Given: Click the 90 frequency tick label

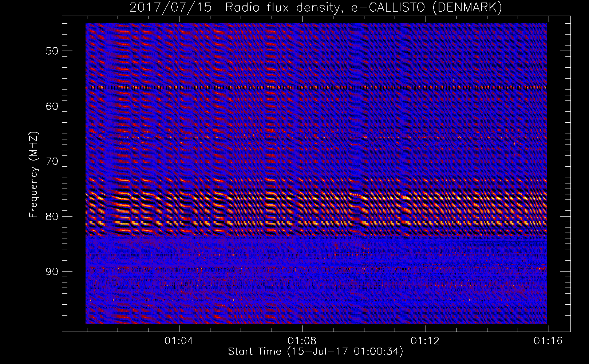Looking at the screenshot, I should (52, 272).
